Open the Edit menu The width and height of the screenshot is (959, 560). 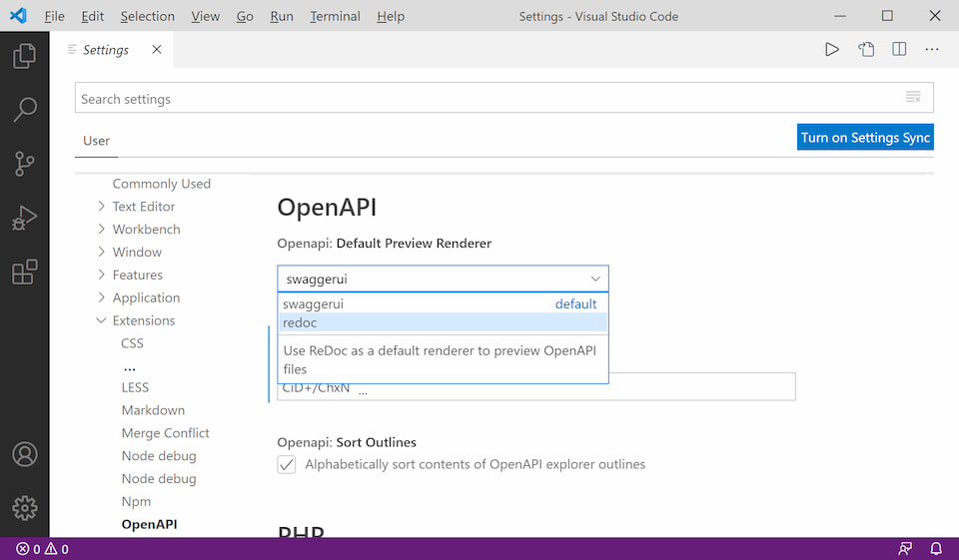pos(92,17)
